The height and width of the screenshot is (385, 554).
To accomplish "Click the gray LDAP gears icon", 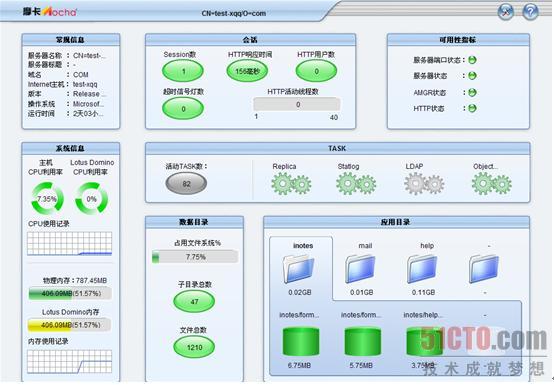I will tap(424, 184).
